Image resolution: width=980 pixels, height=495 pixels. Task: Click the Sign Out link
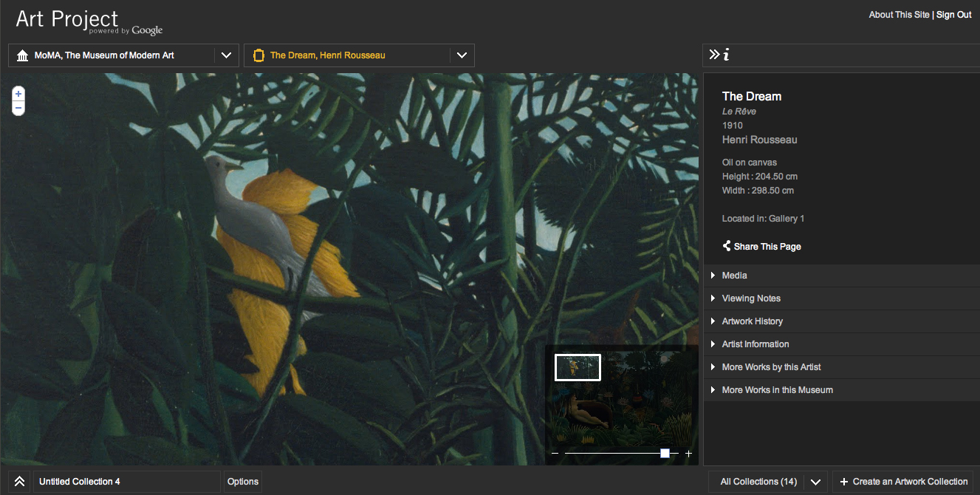[x=954, y=15]
